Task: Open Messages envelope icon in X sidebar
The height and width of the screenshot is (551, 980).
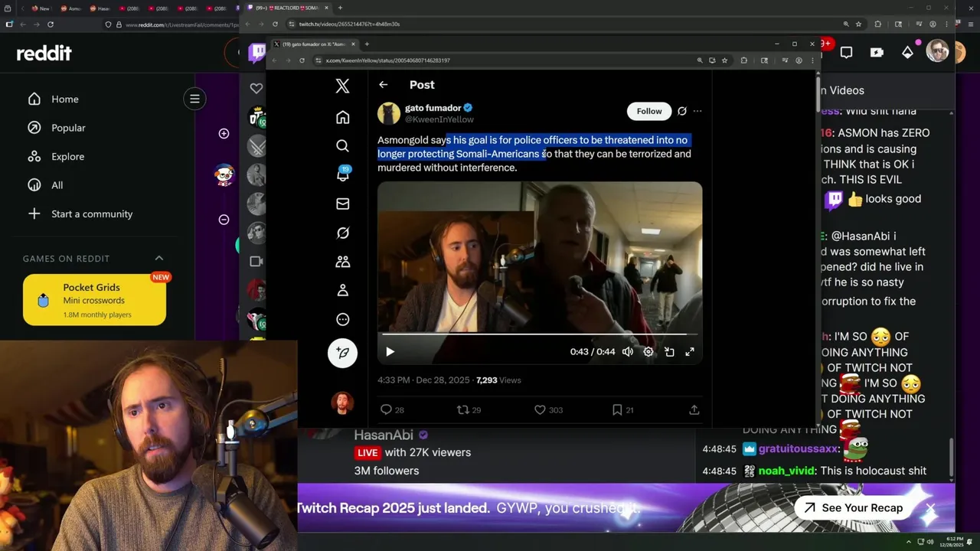Action: pos(342,204)
